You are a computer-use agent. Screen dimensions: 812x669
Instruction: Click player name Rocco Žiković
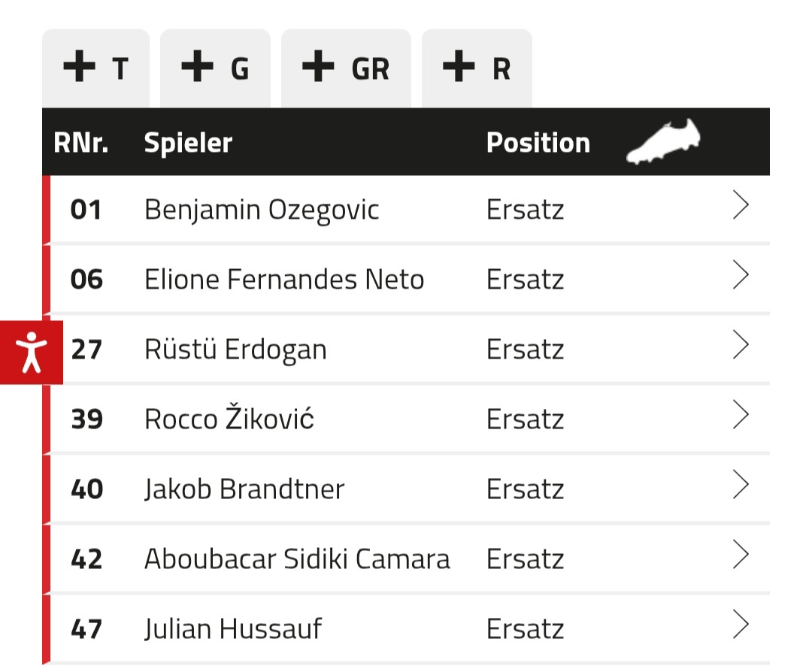point(229,419)
